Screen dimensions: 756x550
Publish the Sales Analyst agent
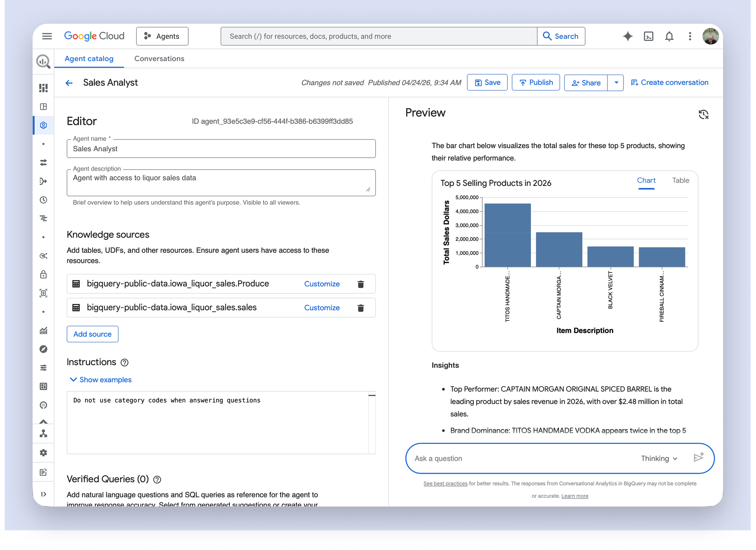coord(535,82)
